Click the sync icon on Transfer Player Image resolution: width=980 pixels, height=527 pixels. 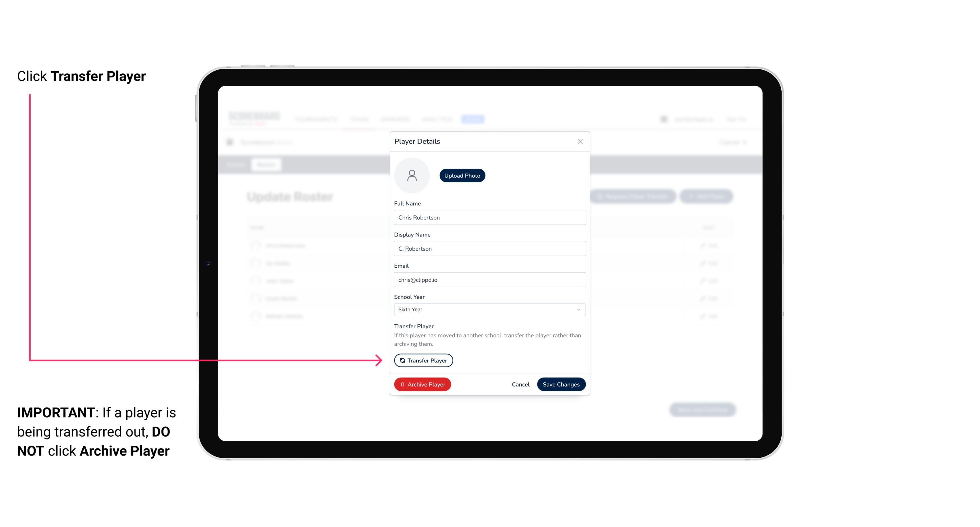[402, 360]
